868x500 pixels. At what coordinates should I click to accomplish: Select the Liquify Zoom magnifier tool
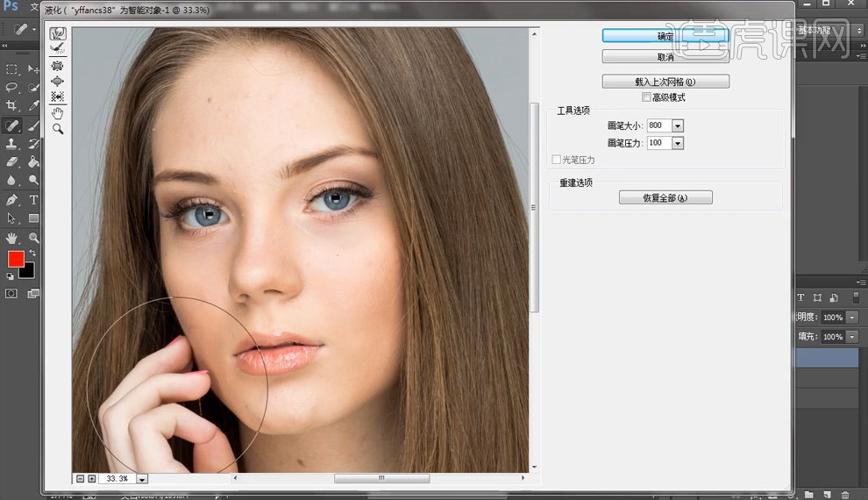(x=58, y=129)
